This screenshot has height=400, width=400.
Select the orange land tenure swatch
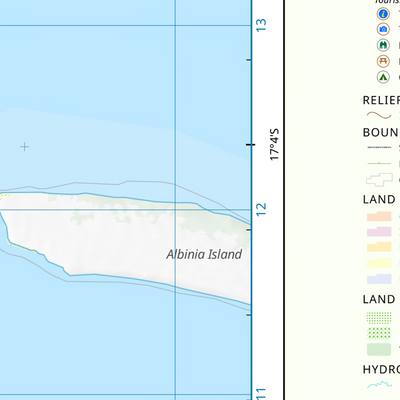coord(379,216)
